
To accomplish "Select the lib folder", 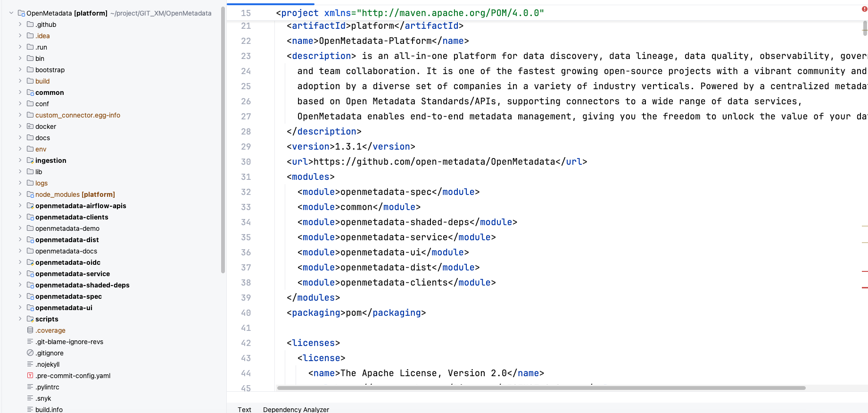I will (x=39, y=172).
